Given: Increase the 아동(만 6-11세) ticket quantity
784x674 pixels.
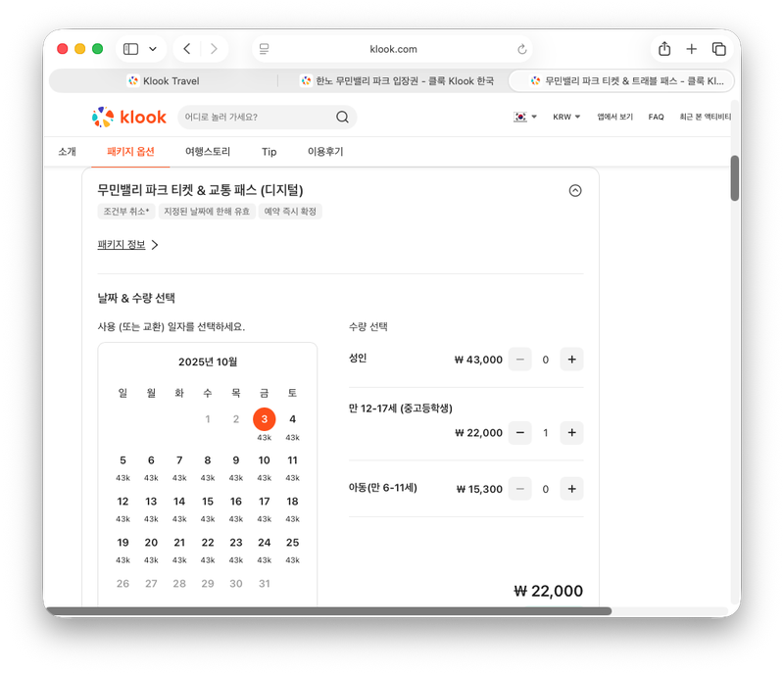Looking at the screenshot, I should point(571,489).
